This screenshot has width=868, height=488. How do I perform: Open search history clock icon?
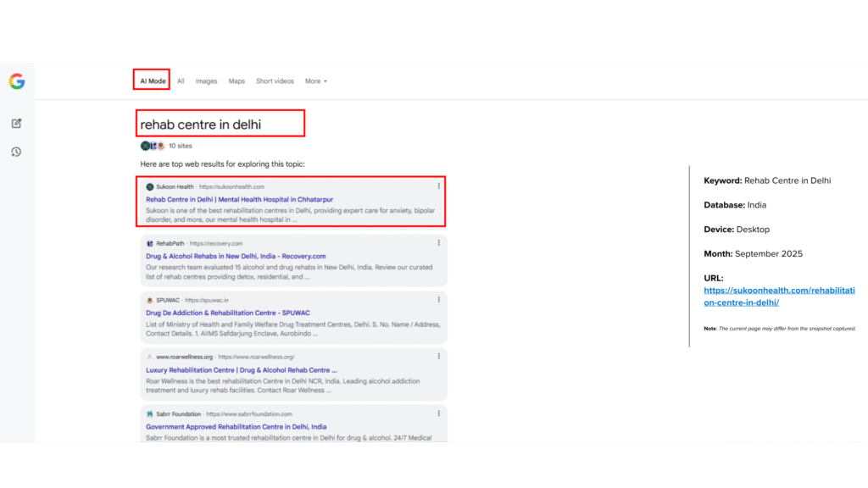[16, 152]
